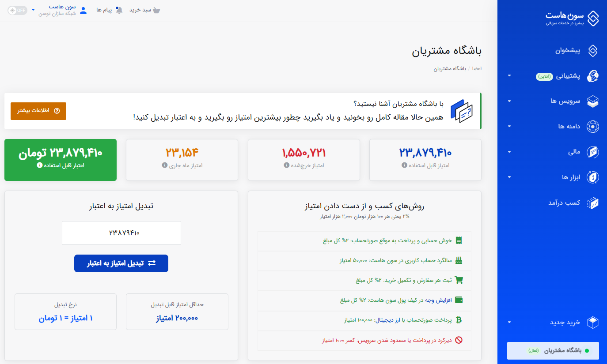This screenshot has height=364, width=607.
Task: Click info icon beside امتیاز قابل استفاده
Action: point(404,165)
